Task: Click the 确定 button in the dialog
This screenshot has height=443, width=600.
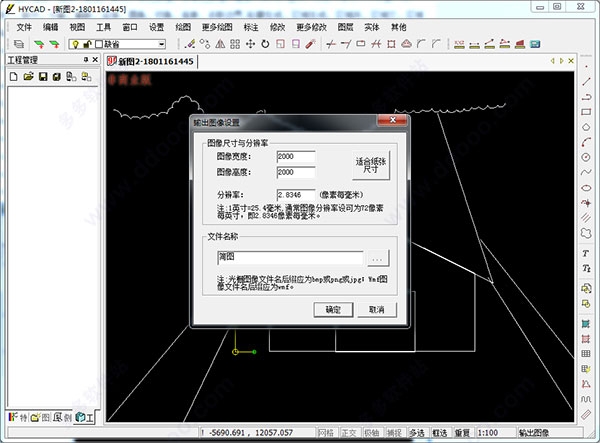Action: pos(333,309)
